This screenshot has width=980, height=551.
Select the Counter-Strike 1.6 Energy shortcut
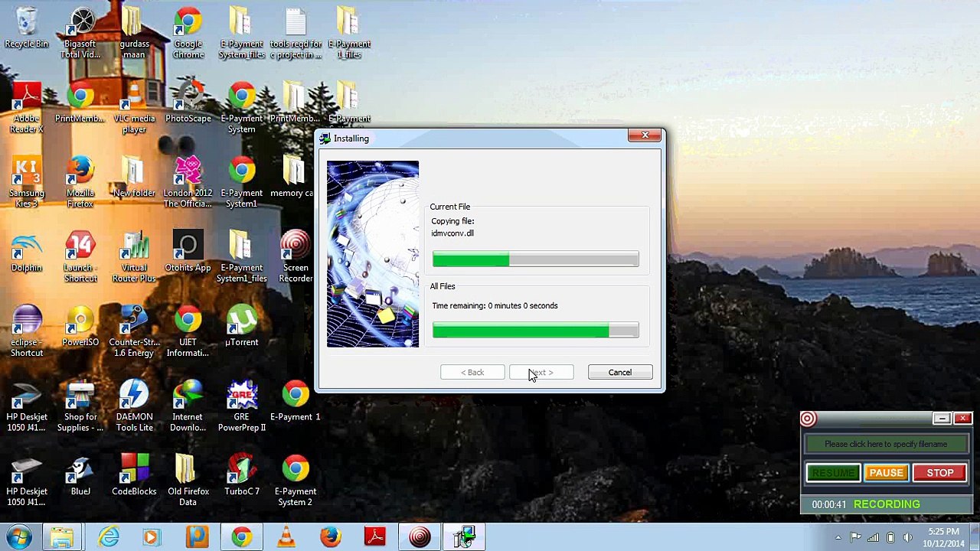(x=134, y=331)
